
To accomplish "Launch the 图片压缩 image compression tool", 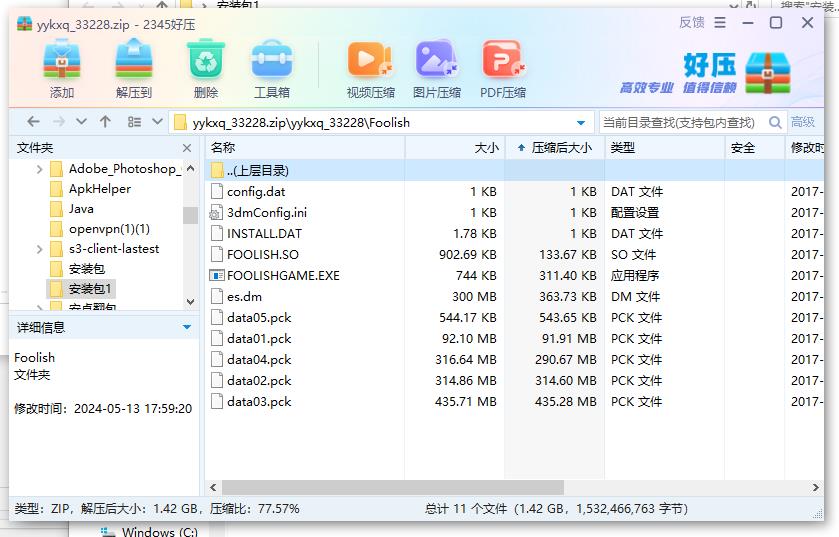I will (x=437, y=69).
